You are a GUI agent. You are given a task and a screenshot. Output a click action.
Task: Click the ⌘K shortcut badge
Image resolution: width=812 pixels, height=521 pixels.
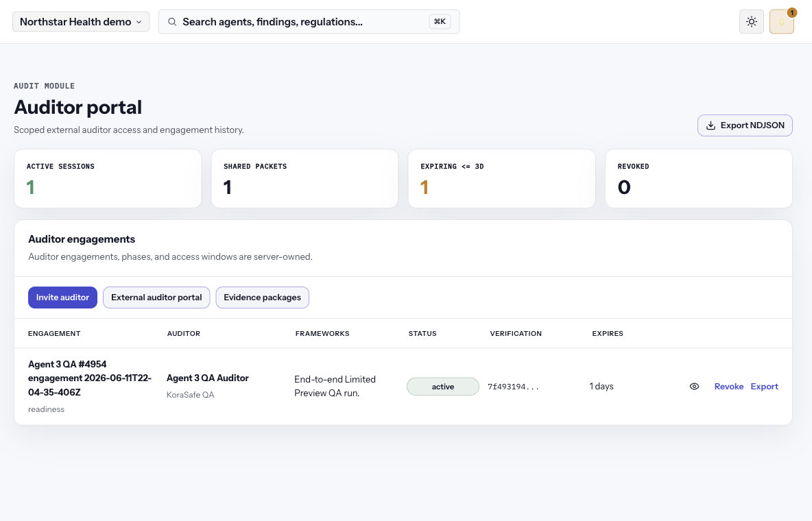[440, 22]
